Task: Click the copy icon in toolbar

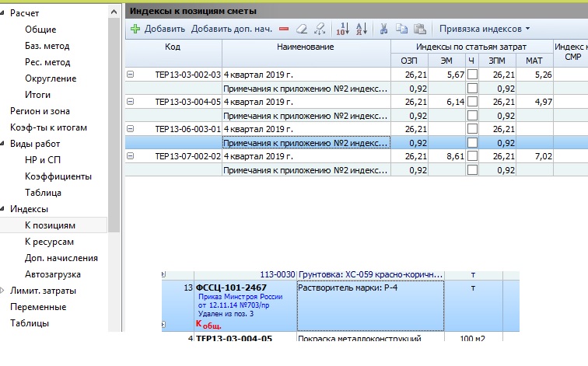Action: click(x=401, y=29)
